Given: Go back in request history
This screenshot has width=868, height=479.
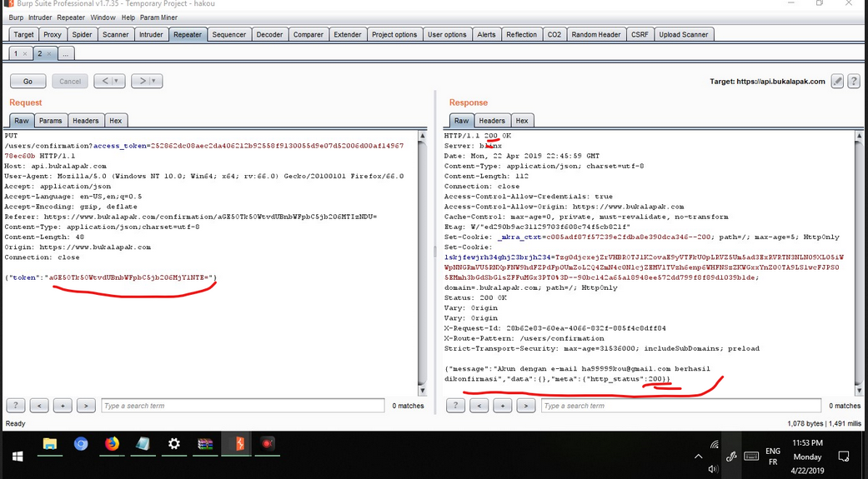Looking at the screenshot, I should (x=104, y=82).
